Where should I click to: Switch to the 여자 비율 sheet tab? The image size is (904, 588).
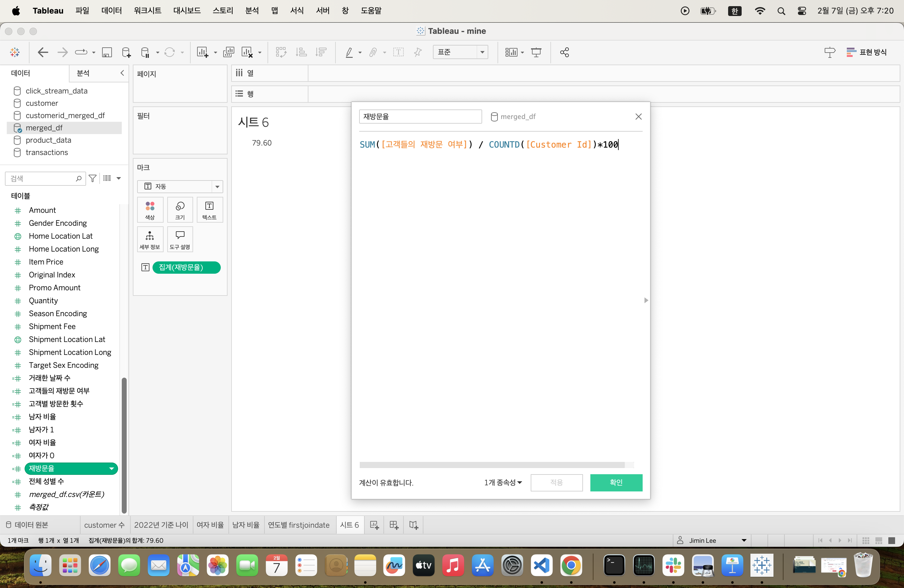[210, 525]
